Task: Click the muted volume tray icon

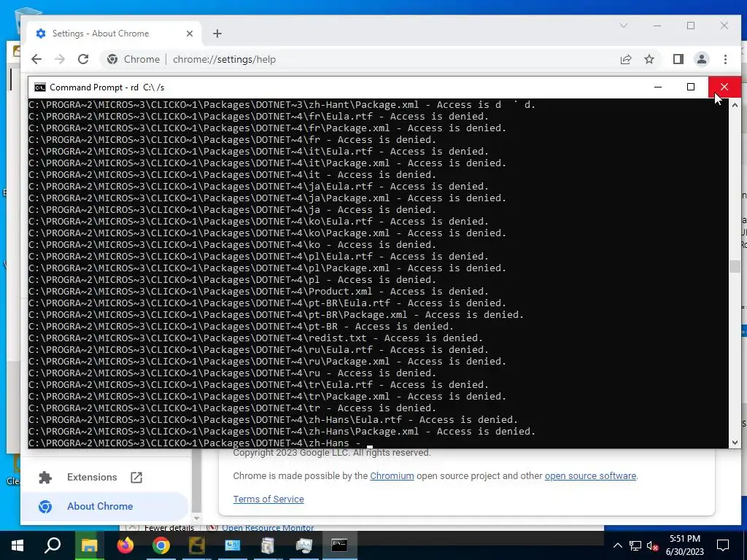Action: (x=652, y=545)
